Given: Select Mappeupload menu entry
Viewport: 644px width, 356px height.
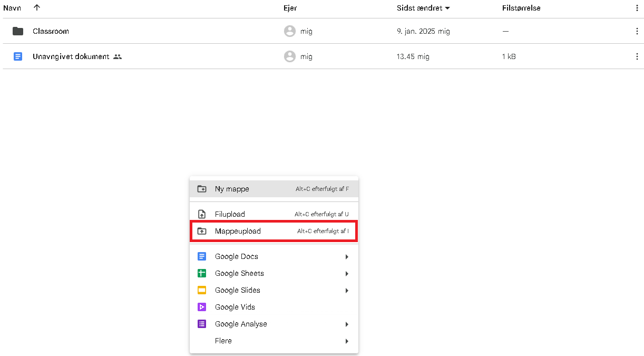Looking at the screenshot, I should 238,231.
